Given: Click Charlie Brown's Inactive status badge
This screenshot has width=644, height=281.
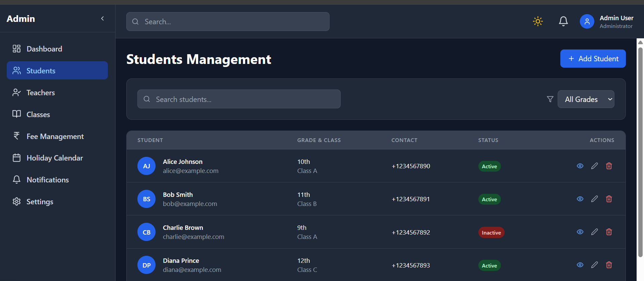Looking at the screenshot, I should point(491,233).
